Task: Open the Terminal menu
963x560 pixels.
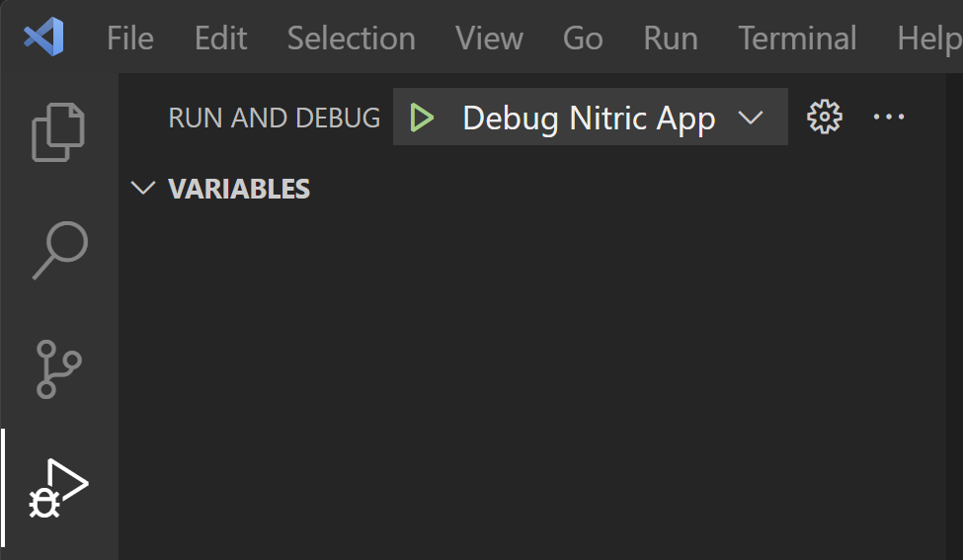Action: pyautogui.click(x=797, y=39)
